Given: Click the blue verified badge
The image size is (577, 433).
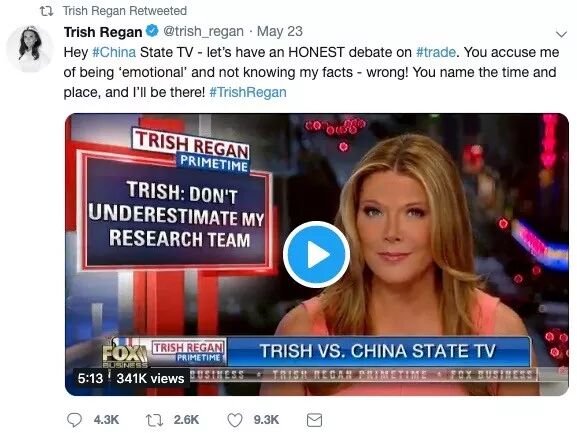Looking at the screenshot, I should click(152, 31).
